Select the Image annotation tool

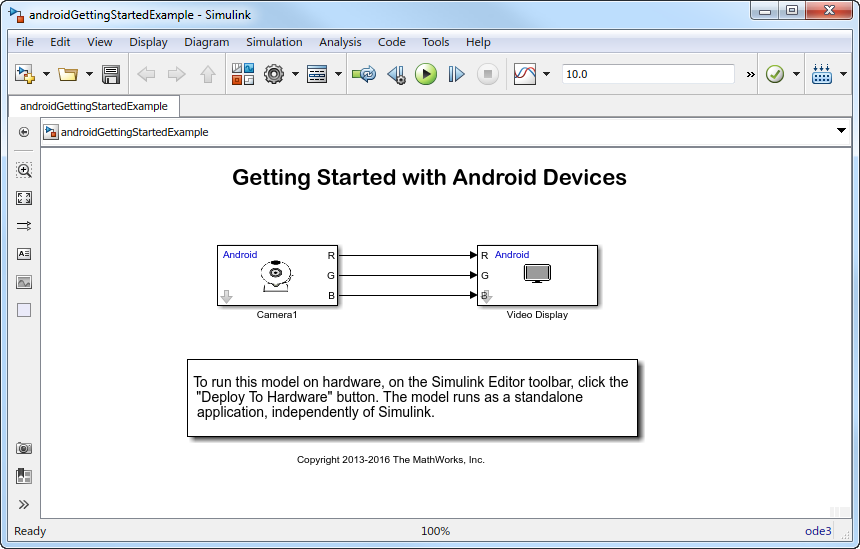(x=24, y=282)
